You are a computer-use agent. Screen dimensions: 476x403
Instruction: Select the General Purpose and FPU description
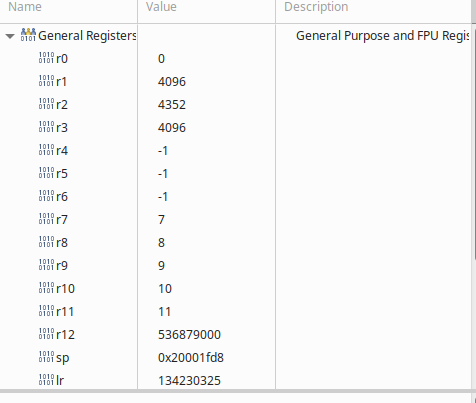[x=383, y=36]
